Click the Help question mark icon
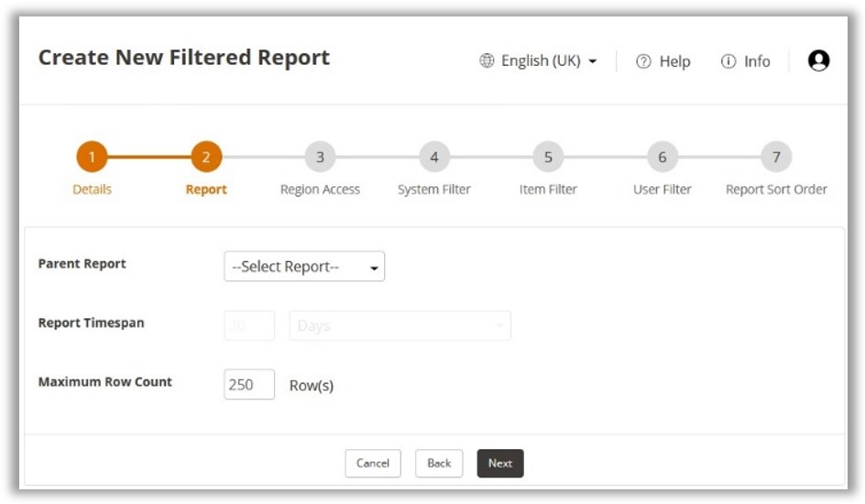 (x=643, y=61)
